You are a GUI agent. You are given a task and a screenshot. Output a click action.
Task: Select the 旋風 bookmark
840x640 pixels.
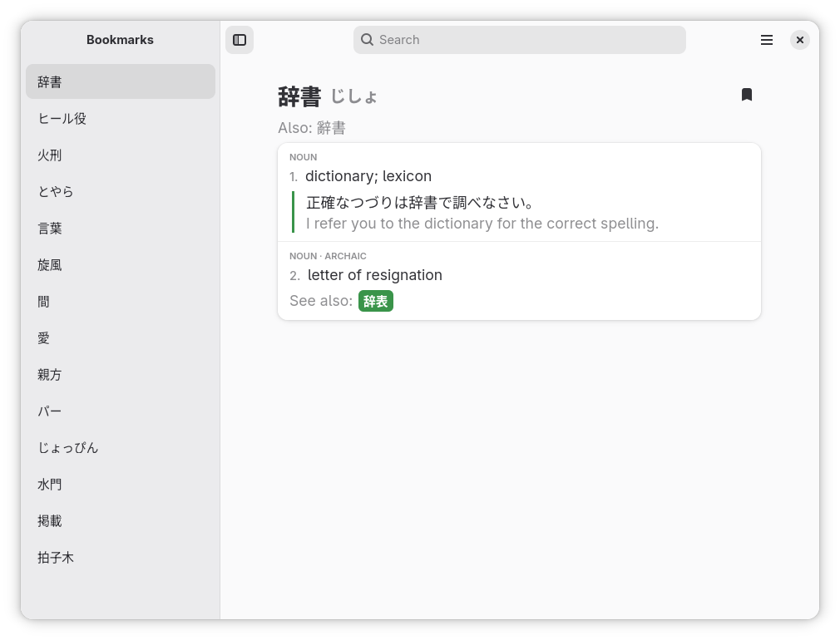(121, 265)
